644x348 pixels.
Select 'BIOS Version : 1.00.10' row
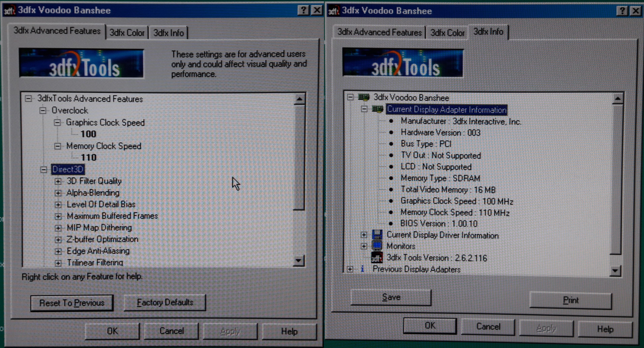tap(439, 223)
